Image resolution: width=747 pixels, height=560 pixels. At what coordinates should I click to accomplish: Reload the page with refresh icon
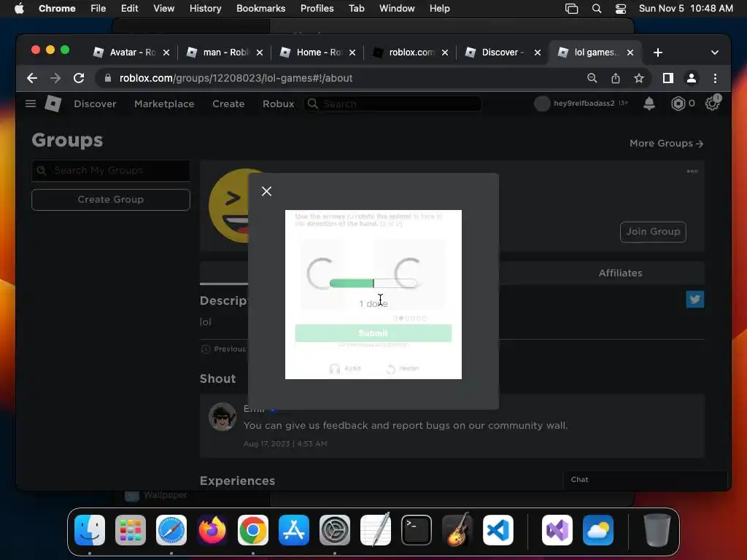point(79,78)
